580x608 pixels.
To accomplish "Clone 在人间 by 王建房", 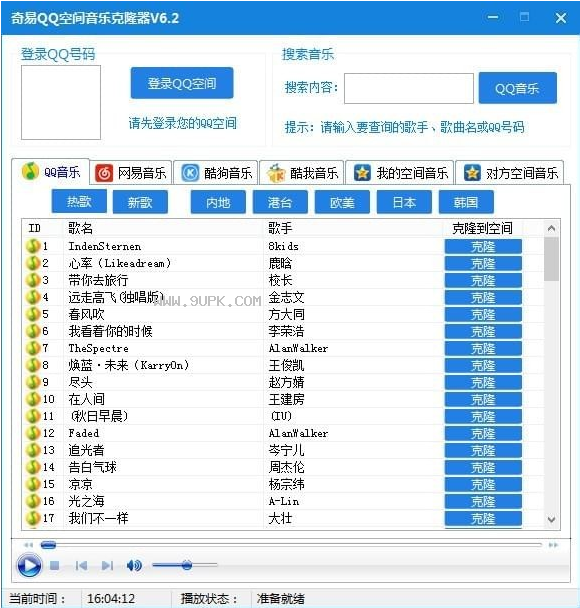I will 483,399.
